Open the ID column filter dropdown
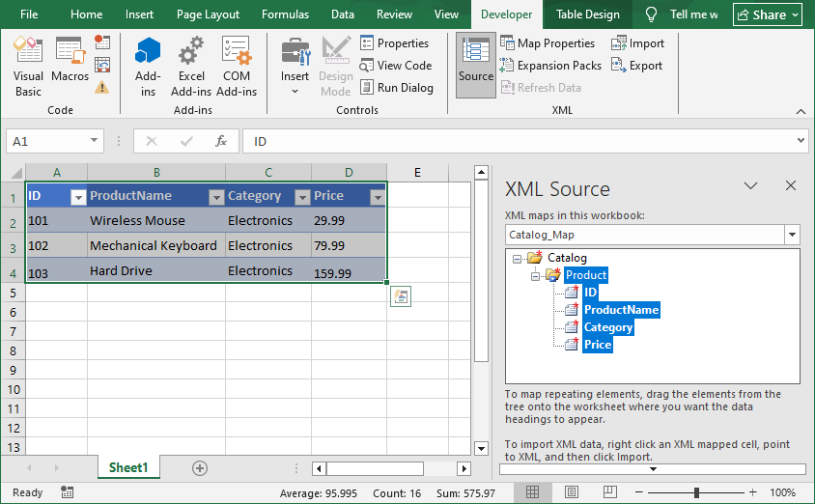The width and height of the screenshot is (815, 504). pos(78,197)
